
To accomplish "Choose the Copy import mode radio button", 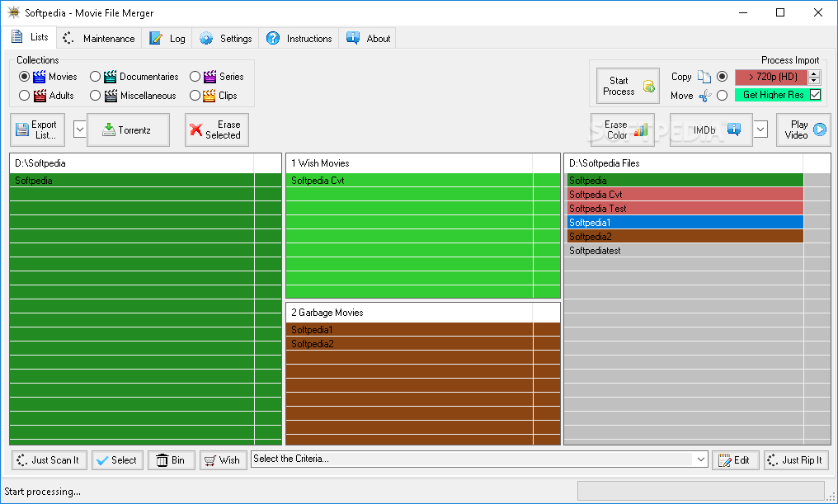I will pos(722,77).
